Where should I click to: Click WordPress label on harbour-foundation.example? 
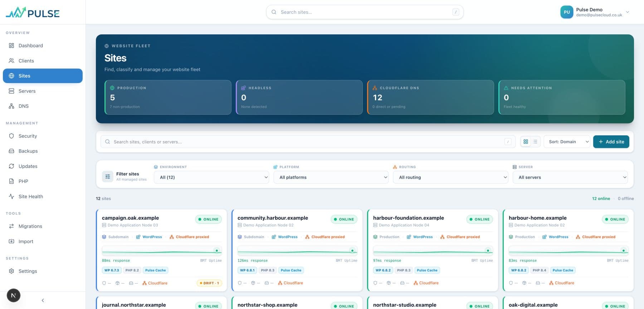tap(420, 237)
